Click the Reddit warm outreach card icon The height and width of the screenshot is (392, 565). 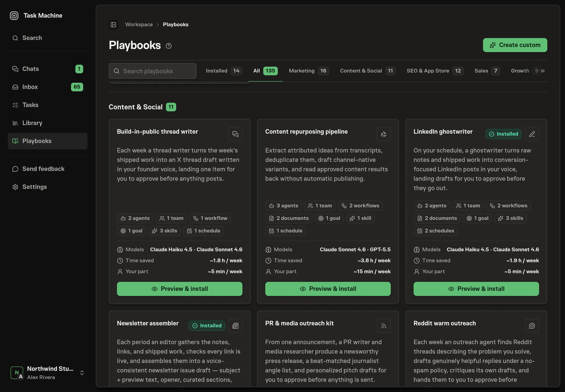tap(532, 325)
